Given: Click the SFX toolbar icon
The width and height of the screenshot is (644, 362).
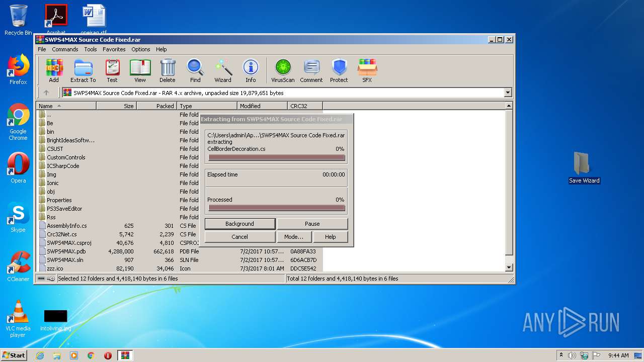Looking at the screenshot, I should pos(367,70).
